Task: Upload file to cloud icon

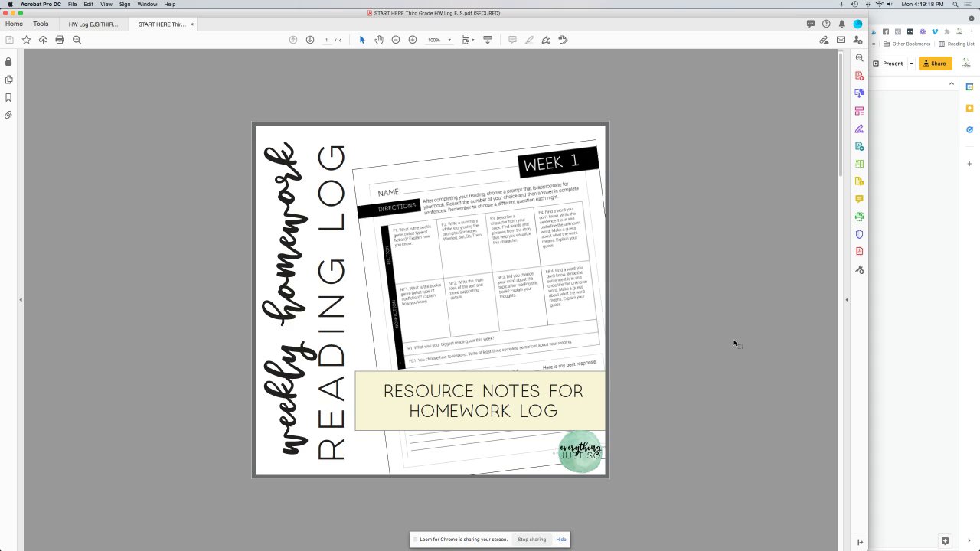Action: point(43,40)
